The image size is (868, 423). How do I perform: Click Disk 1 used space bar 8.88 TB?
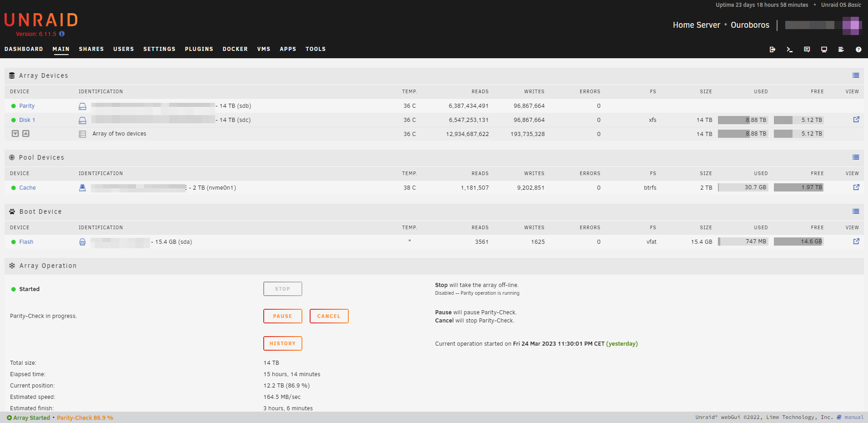(743, 120)
